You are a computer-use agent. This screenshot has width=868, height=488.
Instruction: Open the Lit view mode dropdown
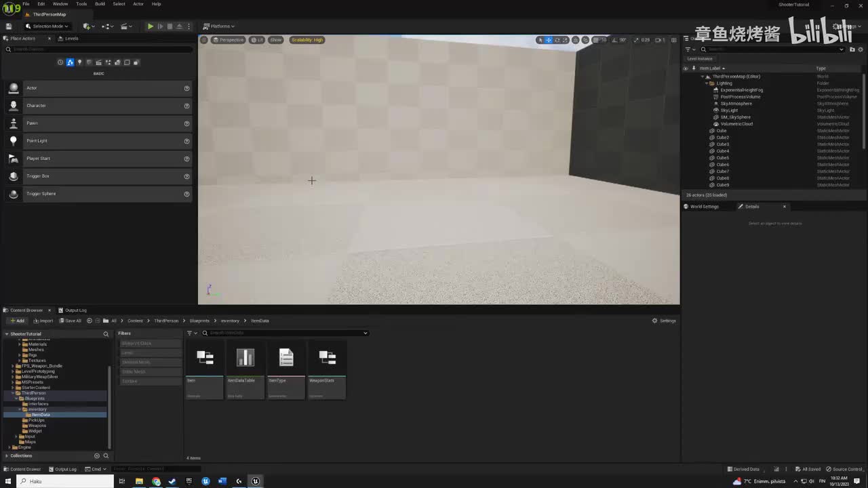pyautogui.click(x=257, y=40)
